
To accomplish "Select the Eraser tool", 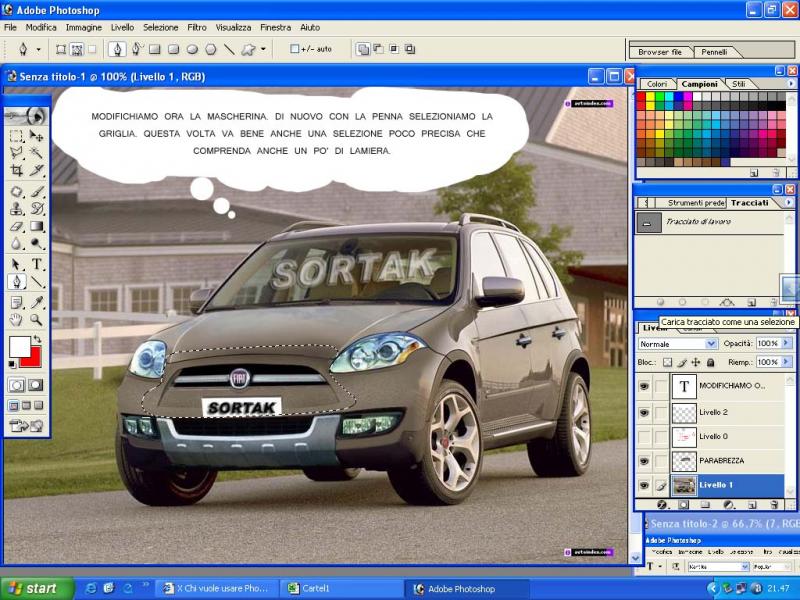I will tap(16, 226).
